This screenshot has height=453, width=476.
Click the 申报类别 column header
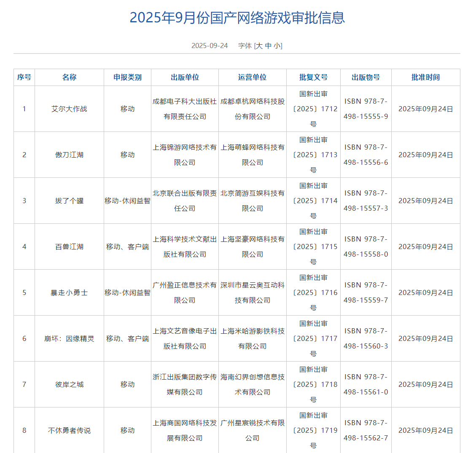[127, 77]
